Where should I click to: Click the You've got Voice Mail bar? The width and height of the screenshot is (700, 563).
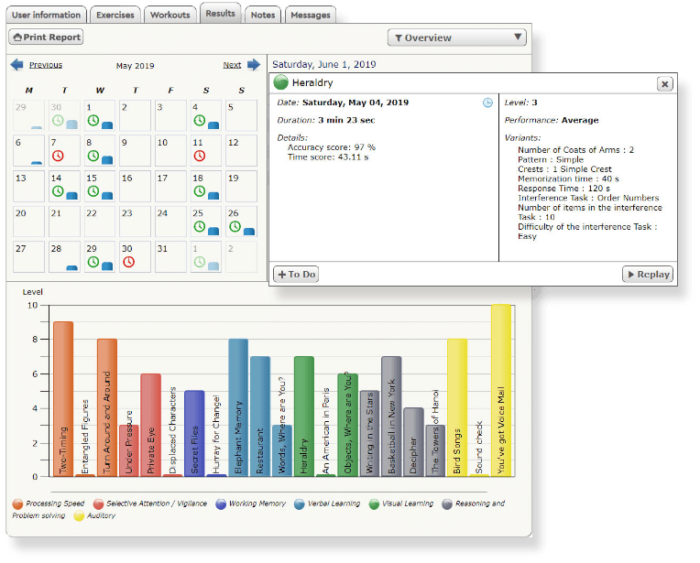click(501, 391)
